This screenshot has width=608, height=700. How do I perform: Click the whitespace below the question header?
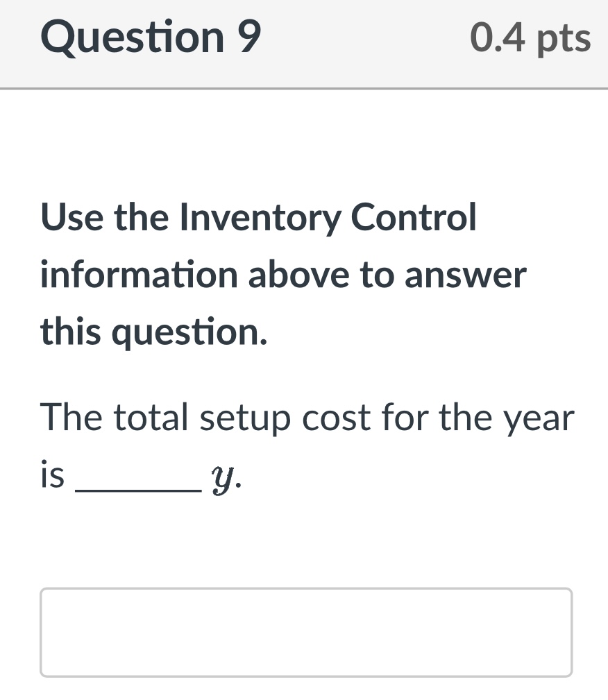pos(304,139)
